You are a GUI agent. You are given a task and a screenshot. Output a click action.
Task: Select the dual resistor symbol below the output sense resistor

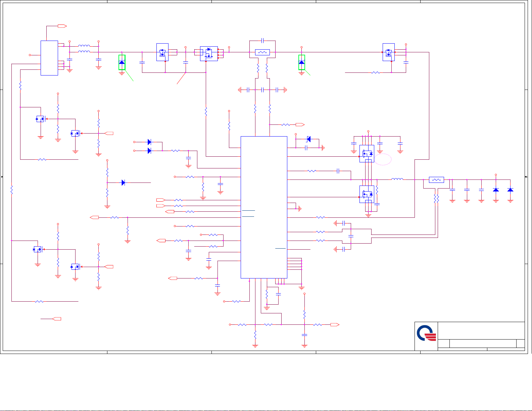pyautogui.click(x=436, y=199)
